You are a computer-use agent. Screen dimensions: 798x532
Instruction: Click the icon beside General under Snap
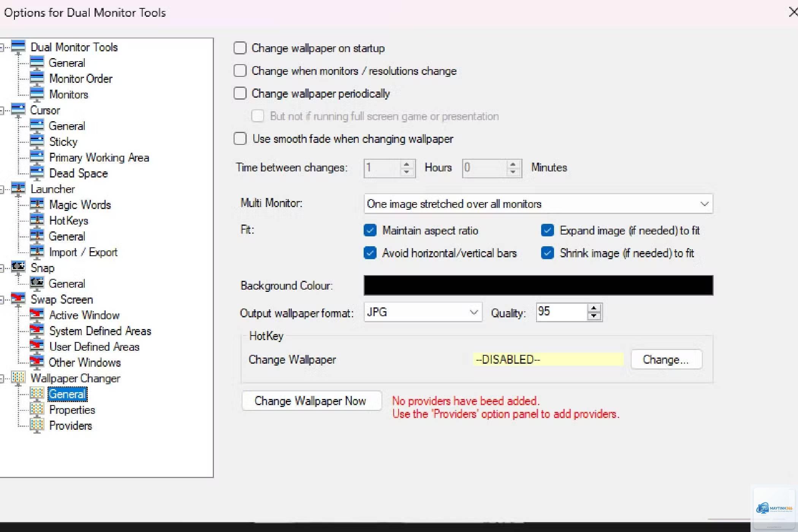pos(37,283)
